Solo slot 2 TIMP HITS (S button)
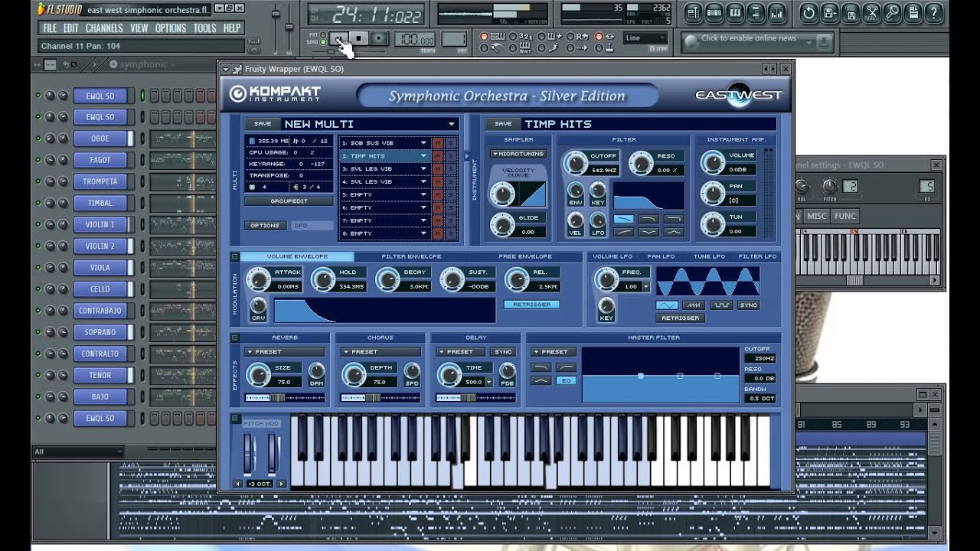 point(451,156)
